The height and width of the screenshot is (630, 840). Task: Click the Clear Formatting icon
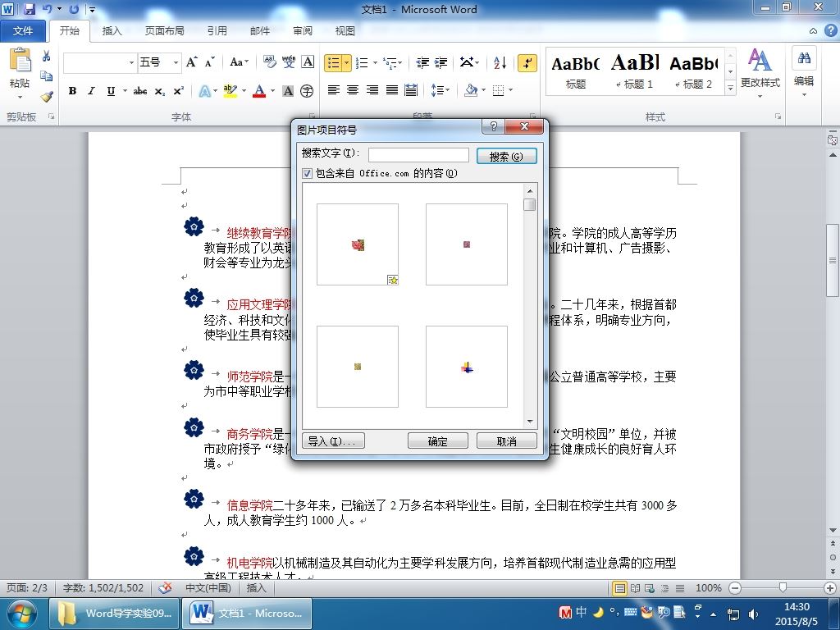coord(269,62)
